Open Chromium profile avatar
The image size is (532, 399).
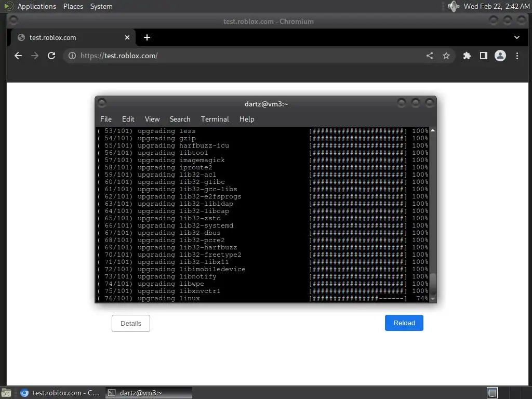coord(500,56)
